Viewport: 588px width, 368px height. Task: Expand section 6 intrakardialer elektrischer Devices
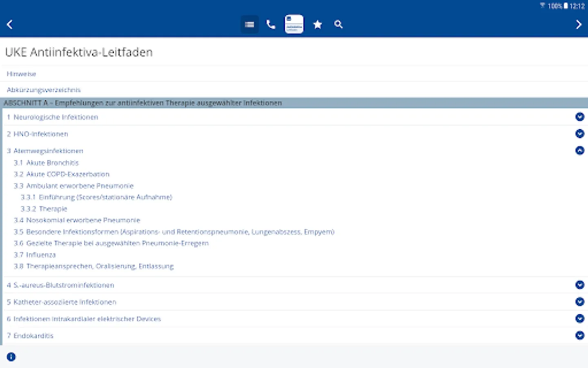tap(579, 319)
